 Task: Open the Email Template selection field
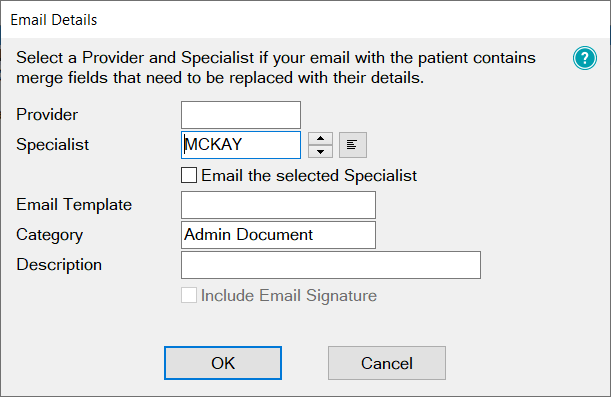(x=278, y=205)
